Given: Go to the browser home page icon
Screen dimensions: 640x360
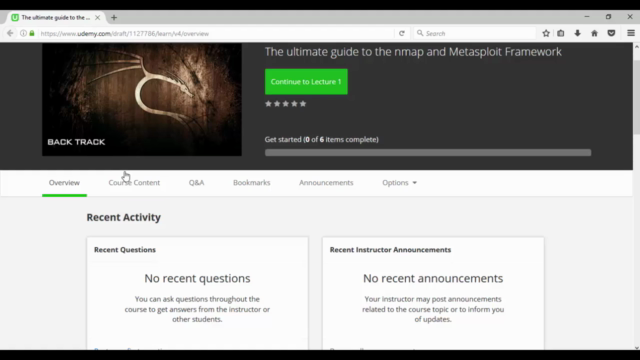Looking at the screenshot, I should (x=594, y=33).
